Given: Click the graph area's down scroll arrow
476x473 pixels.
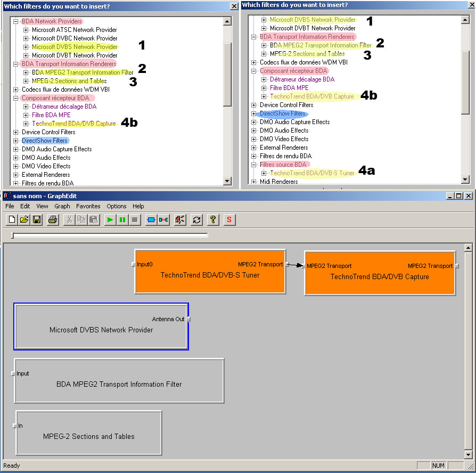Looking at the screenshot, I should 468,455.
